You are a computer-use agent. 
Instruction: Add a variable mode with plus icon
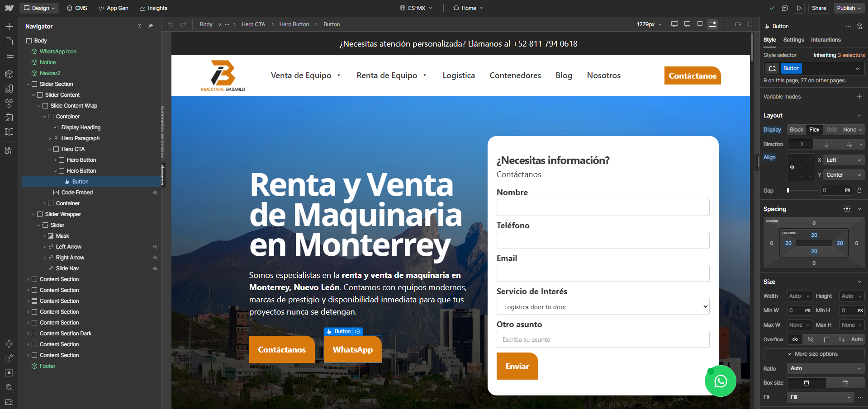click(x=859, y=97)
